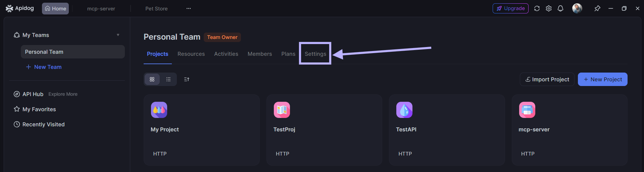Click HTTP label on My Project
This screenshot has height=172, width=644.
(160, 154)
